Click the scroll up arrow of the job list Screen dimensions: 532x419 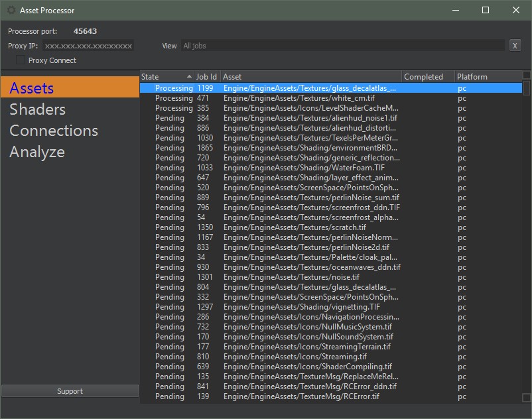click(527, 76)
